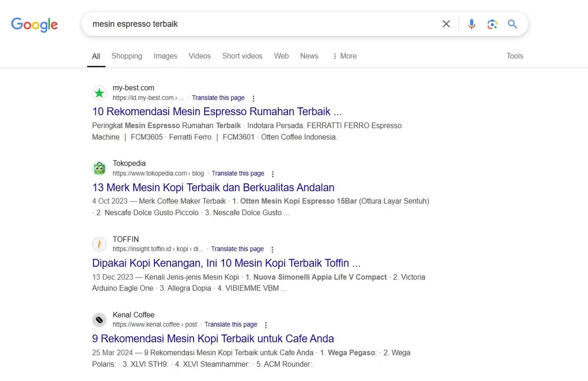The width and height of the screenshot is (588, 381).
Task: Expand the More filters menu
Action: coord(344,56)
